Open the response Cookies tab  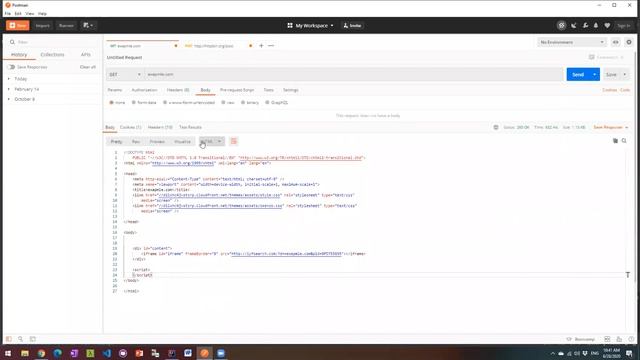click(131, 127)
